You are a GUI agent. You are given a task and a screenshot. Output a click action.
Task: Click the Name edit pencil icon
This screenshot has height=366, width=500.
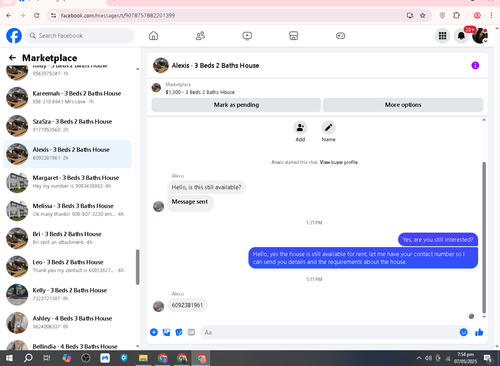(x=328, y=128)
